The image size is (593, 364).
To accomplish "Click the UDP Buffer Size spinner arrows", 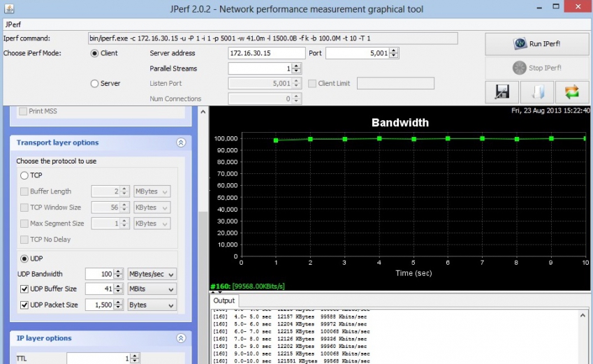I will coord(118,289).
